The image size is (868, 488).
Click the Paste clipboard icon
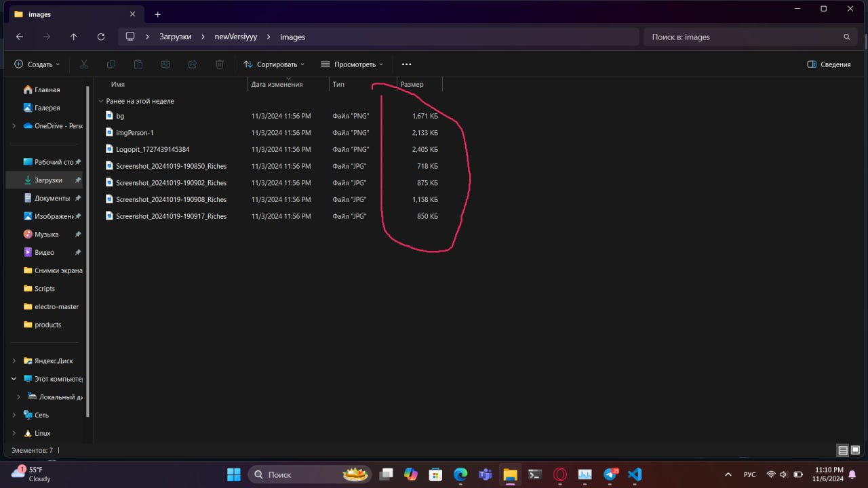(138, 64)
